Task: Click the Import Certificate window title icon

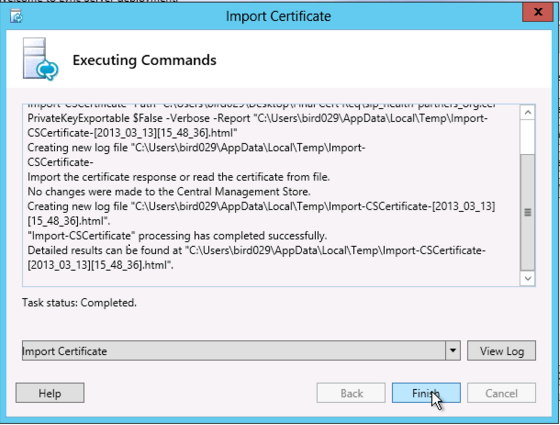Action: (x=16, y=16)
